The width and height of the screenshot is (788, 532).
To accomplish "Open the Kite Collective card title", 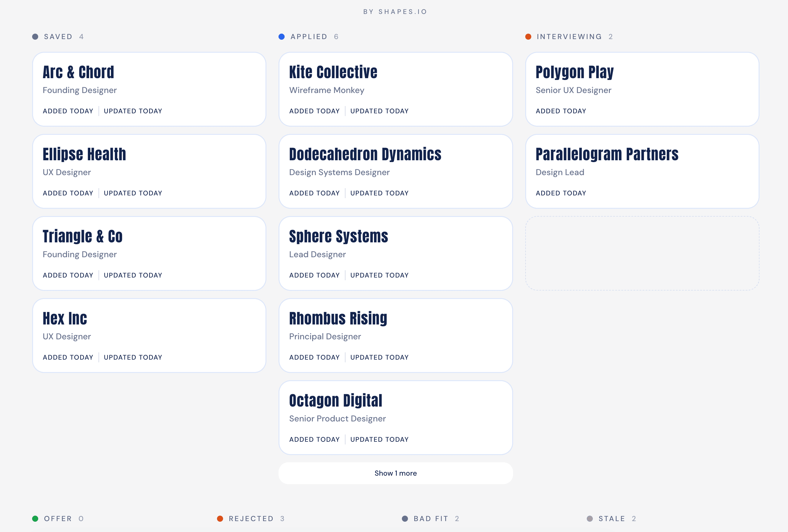I will point(333,72).
